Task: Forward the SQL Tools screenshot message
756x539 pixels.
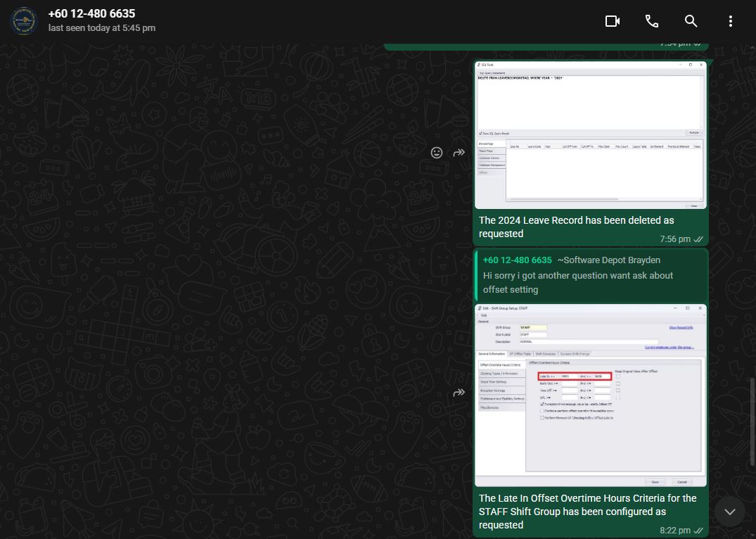Action: click(459, 153)
